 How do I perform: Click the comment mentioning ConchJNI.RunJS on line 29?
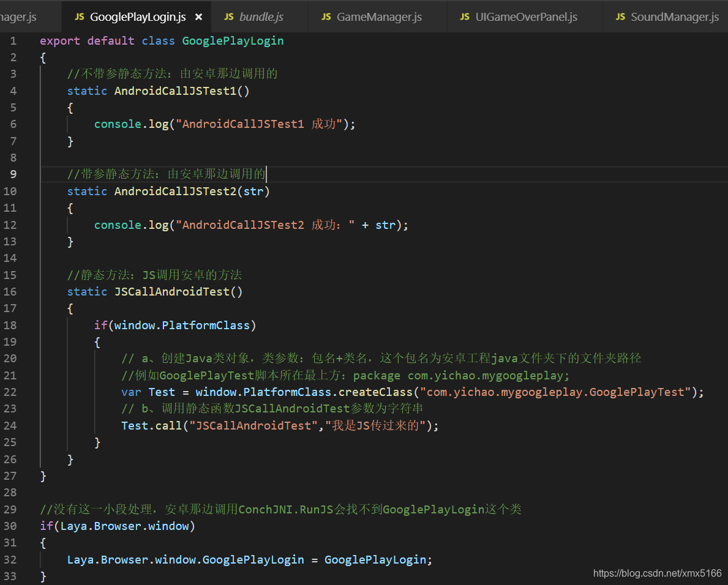click(280, 509)
